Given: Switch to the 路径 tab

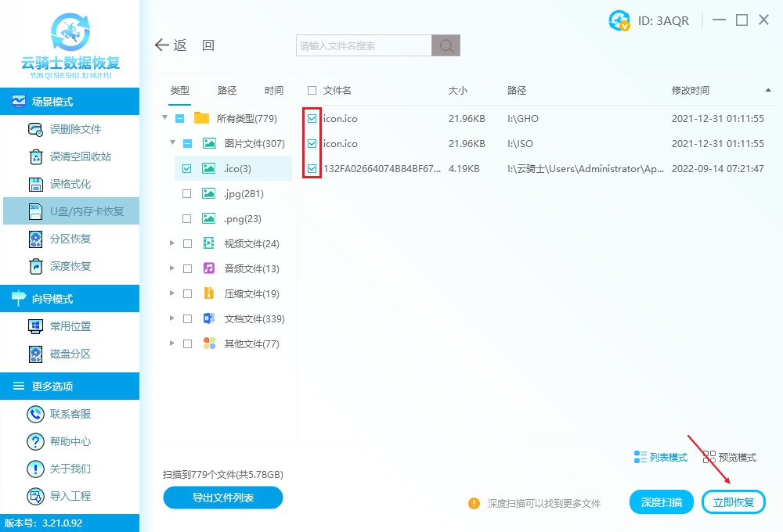Looking at the screenshot, I should point(226,90).
